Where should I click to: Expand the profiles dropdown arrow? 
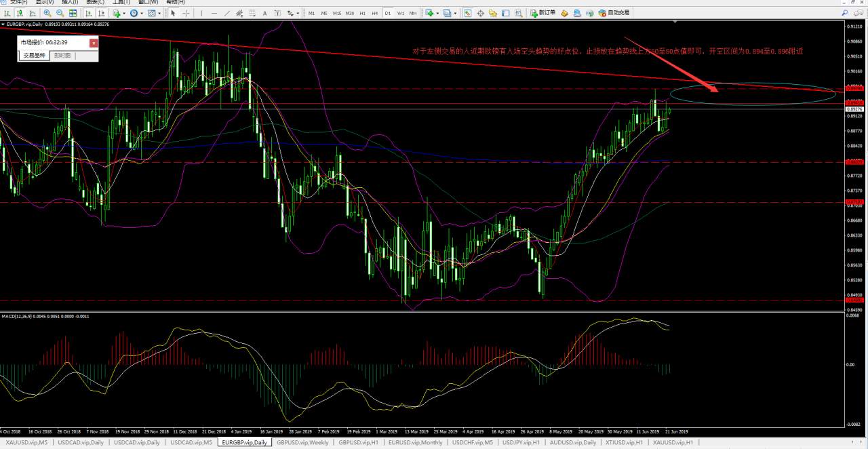click(x=455, y=13)
